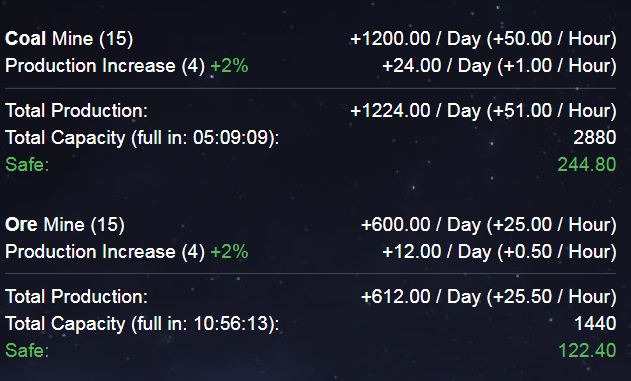Click coal Total Capacity full in 05:09:09
This screenshot has height=381, width=631.
(x=142, y=138)
